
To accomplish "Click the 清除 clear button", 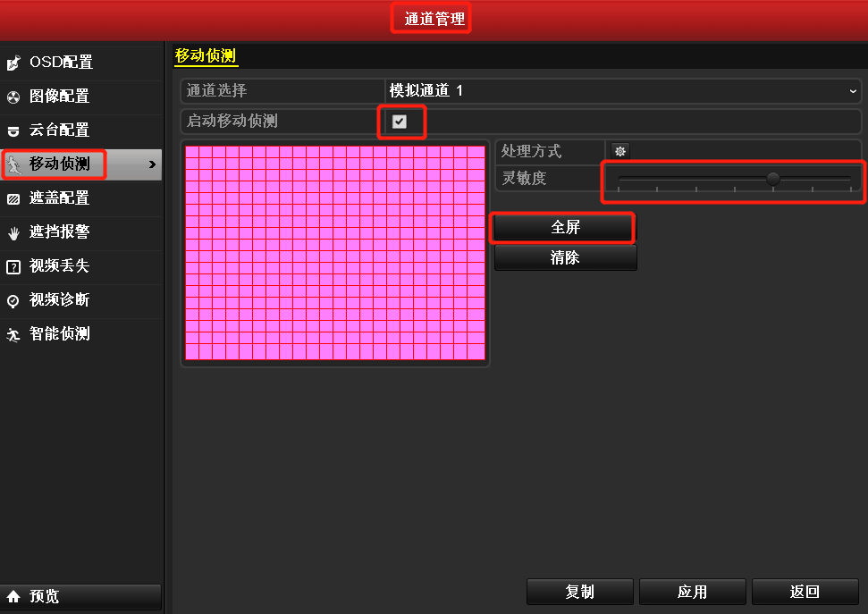I will coord(565,258).
